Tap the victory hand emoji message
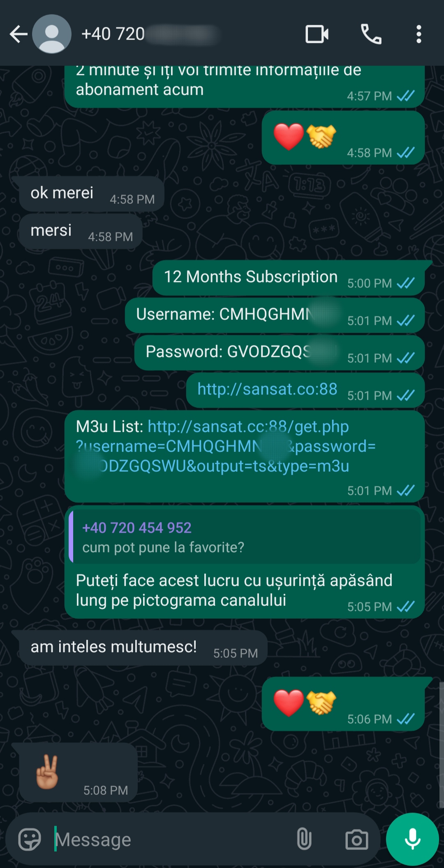Image resolution: width=444 pixels, height=868 pixels. [78, 772]
